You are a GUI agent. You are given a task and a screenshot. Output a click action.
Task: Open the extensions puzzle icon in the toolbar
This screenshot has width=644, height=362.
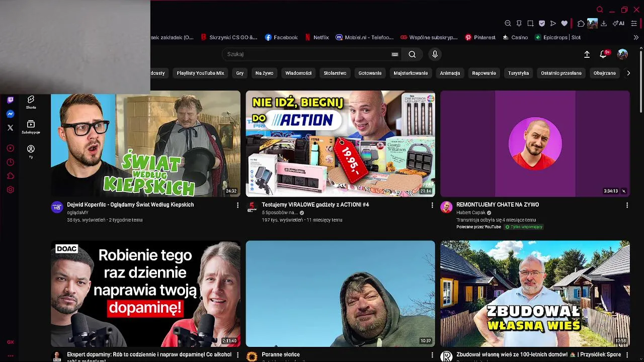(581, 23)
